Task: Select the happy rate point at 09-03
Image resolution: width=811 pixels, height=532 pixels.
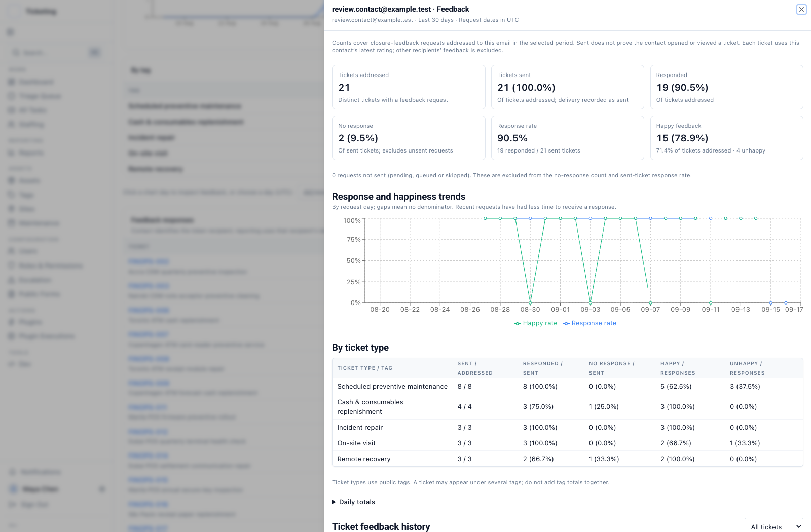Action: pyautogui.click(x=591, y=303)
